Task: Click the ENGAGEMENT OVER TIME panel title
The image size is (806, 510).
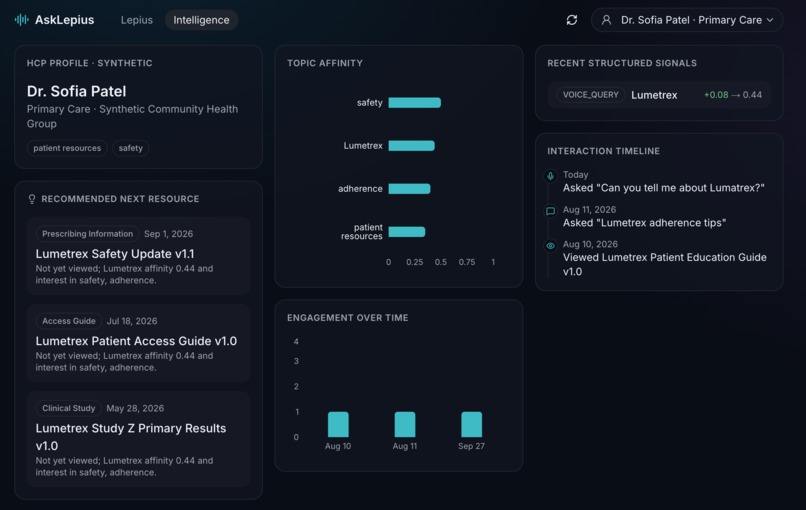Action: 348,318
